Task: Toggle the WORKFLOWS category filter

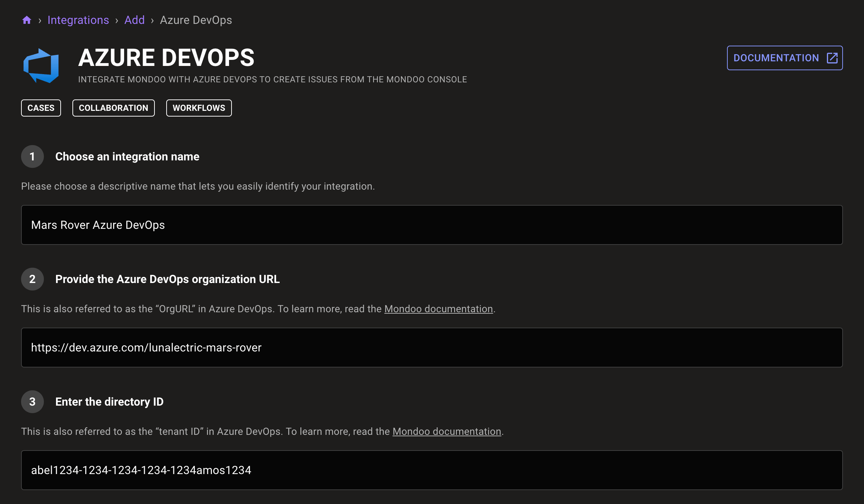Action: coord(199,108)
